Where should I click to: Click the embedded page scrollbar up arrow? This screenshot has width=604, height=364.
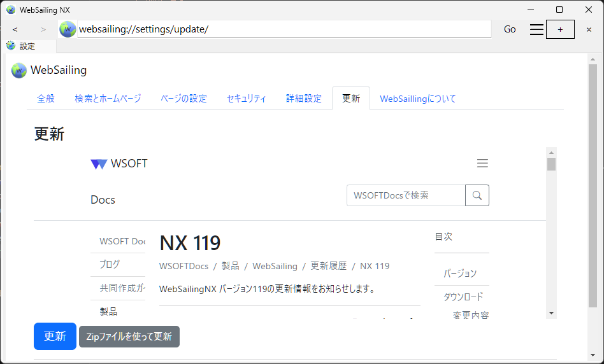point(551,152)
